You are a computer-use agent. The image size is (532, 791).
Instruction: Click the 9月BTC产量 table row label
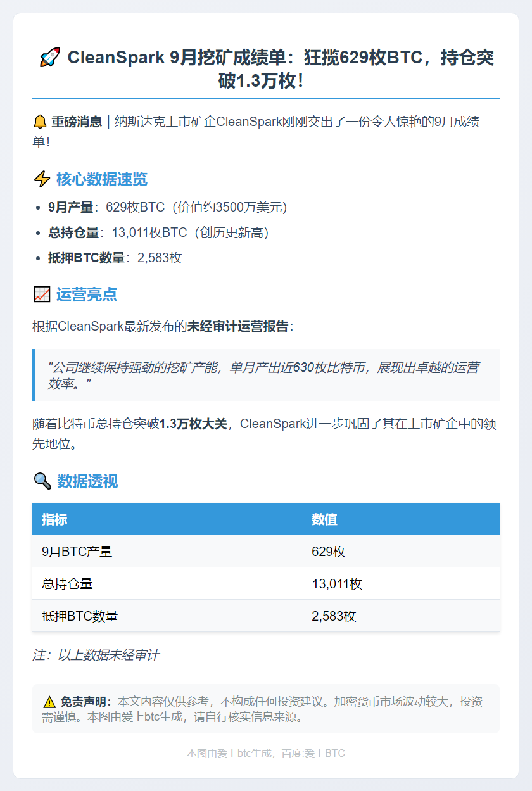coord(77,552)
